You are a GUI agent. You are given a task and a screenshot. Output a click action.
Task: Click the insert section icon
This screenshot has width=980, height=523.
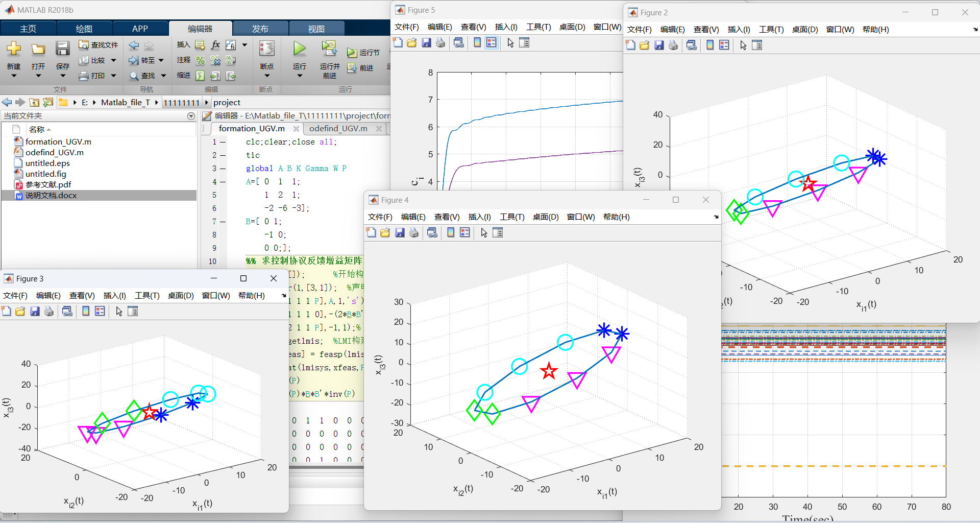(200, 45)
